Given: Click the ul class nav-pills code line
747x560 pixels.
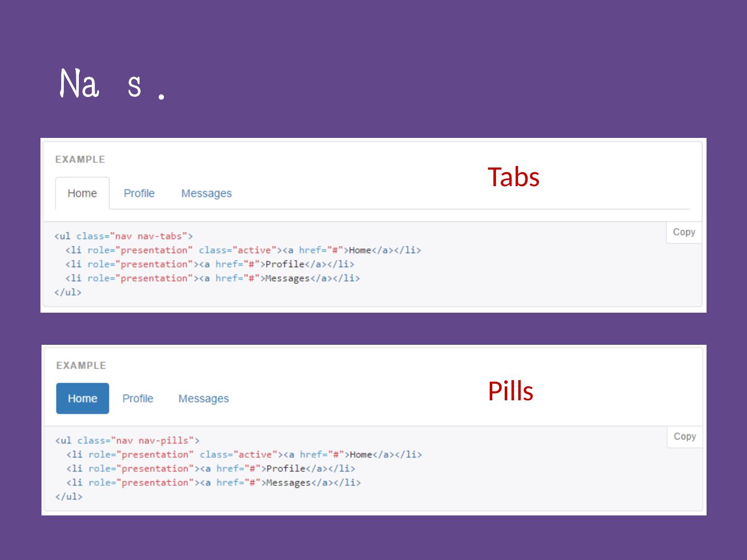Looking at the screenshot, I should [127, 441].
